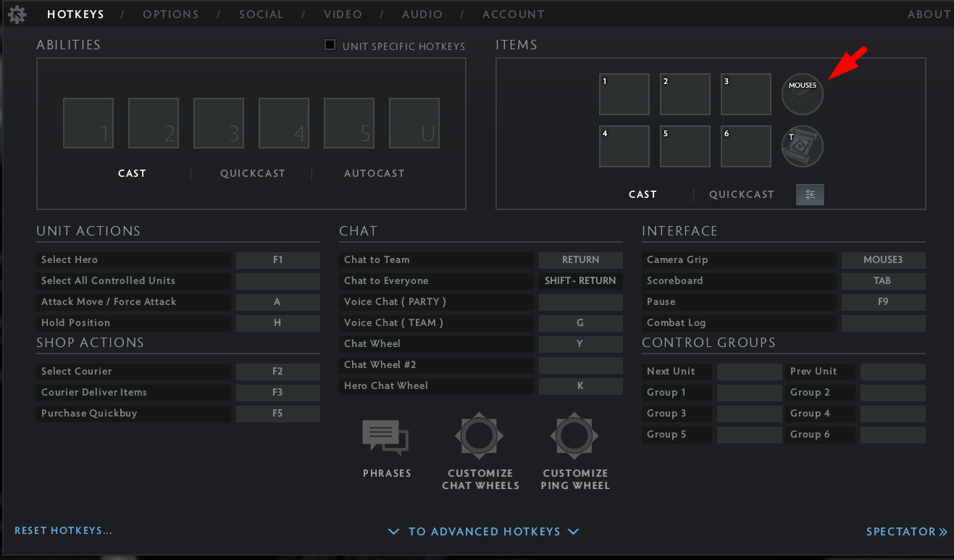
Task: Go to the Audio tab
Action: click(422, 14)
